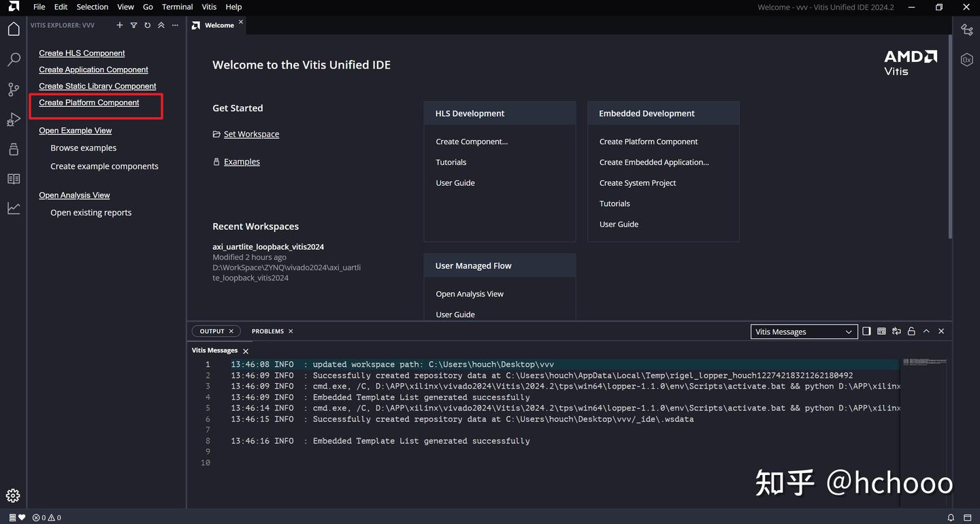Open the File menu
980x524 pixels.
tap(39, 7)
